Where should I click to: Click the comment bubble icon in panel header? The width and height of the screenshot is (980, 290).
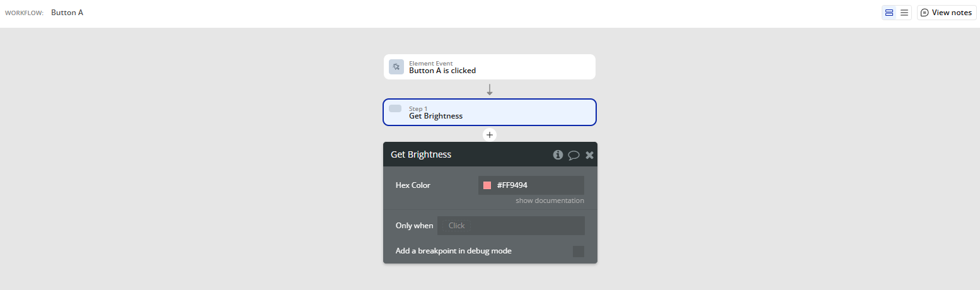574,155
